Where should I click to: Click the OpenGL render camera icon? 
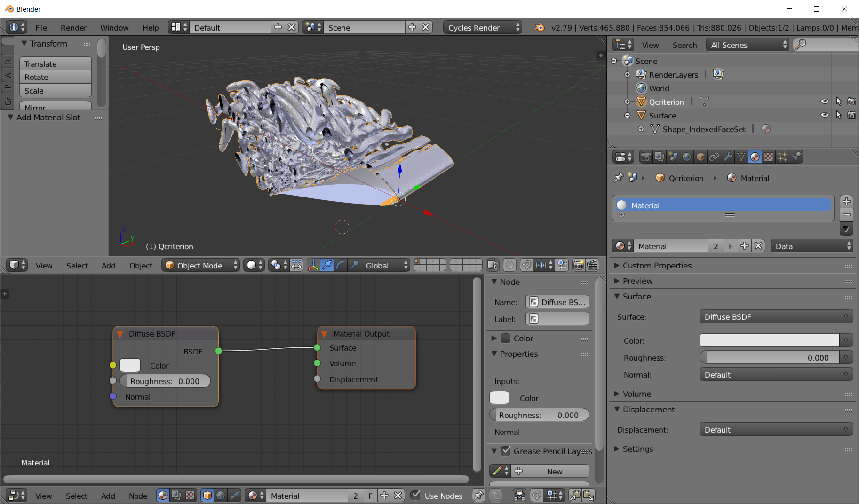coord(578,265)
